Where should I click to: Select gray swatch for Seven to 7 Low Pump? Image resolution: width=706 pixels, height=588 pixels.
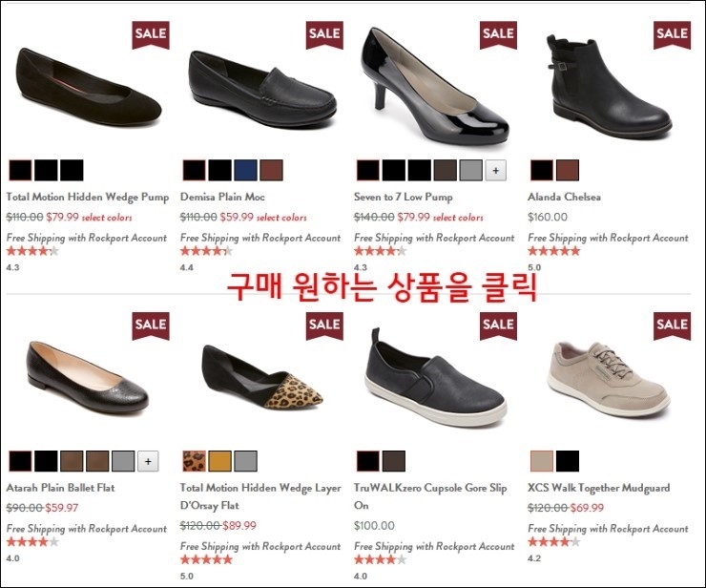[x=471, y=170]
